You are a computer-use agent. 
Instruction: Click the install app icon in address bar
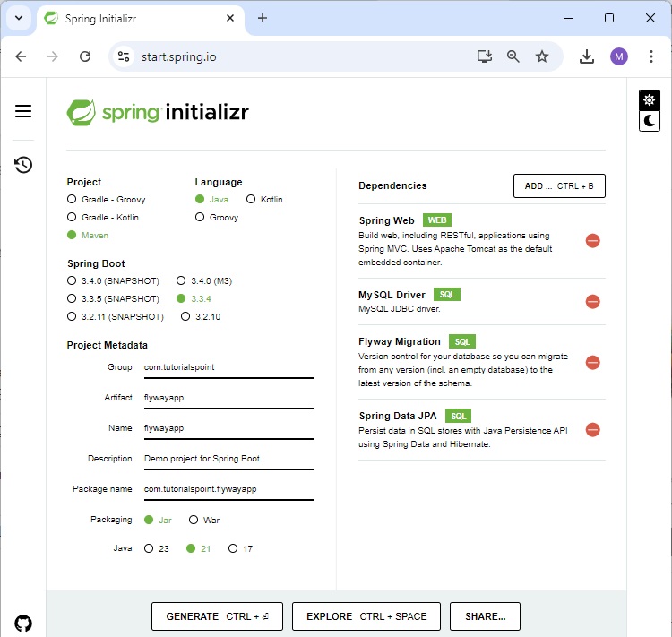click(484, 56)
